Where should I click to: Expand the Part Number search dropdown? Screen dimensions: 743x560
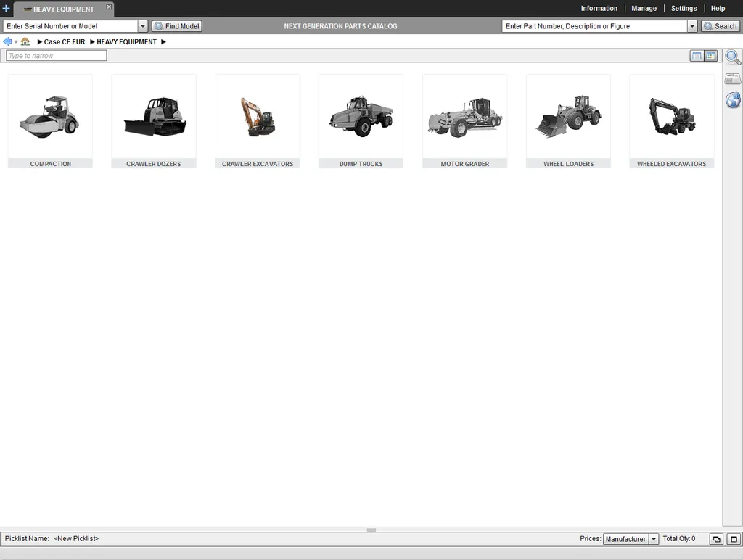(692, 26)
